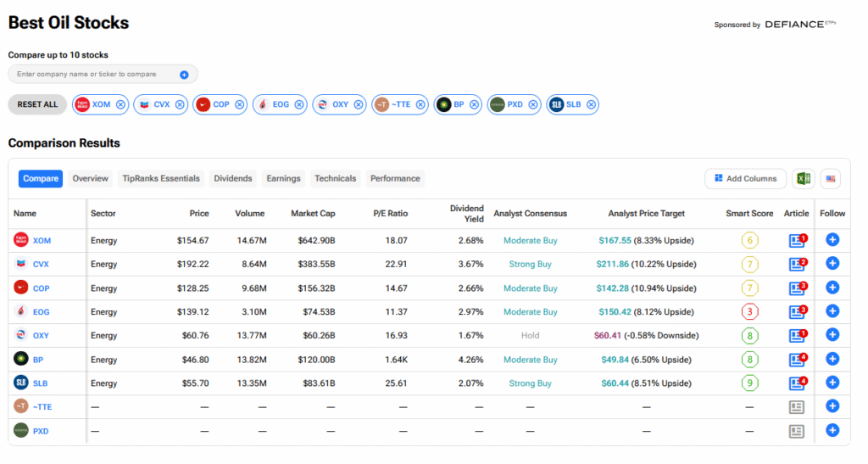Open the COP ticker link in table

(x=41, y=288)
